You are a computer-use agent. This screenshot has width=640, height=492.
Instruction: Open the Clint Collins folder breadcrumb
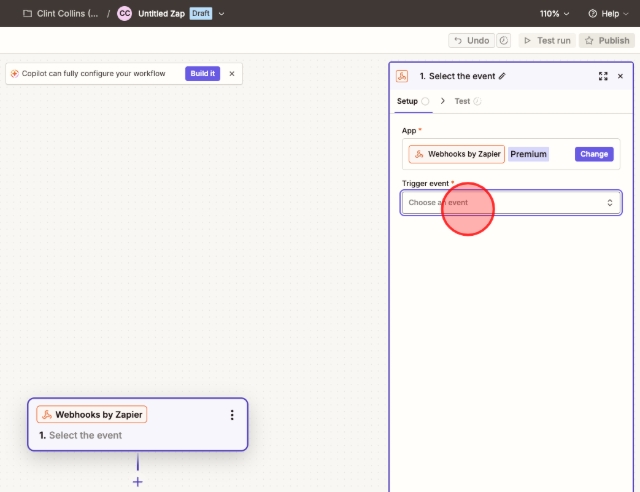click(x=61, y=13)
